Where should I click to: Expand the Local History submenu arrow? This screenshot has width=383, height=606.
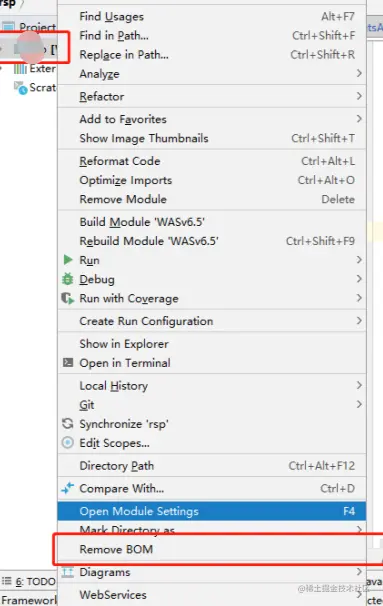[359, 385]
